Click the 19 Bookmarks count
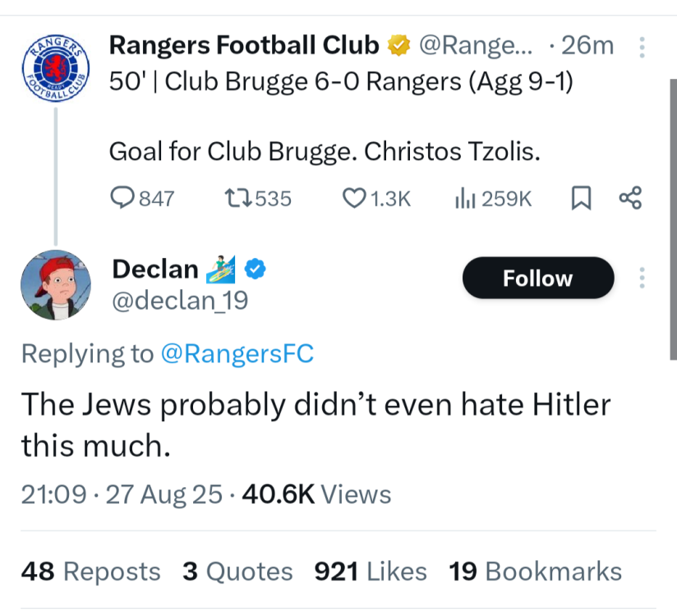Screen dimensions: 677x616 tap(535, 572)
